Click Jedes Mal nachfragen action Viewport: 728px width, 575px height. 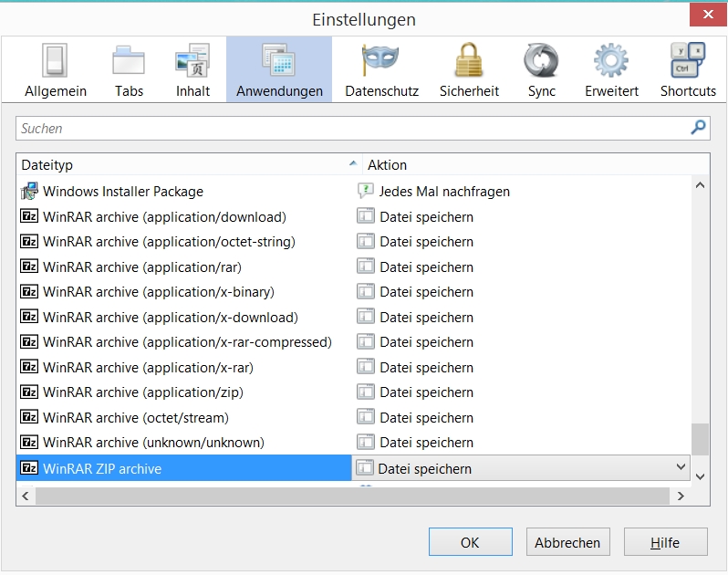(x=444, y=192)
